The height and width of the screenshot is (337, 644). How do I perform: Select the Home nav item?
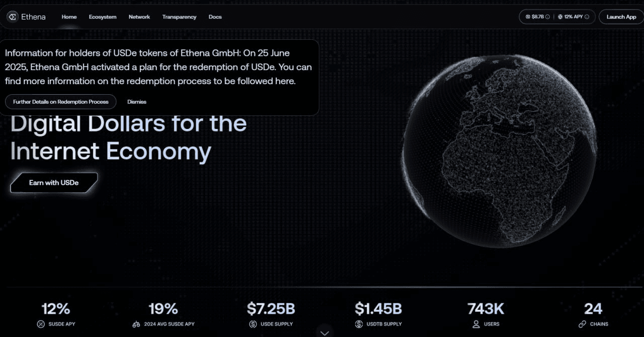coord(69,17)
